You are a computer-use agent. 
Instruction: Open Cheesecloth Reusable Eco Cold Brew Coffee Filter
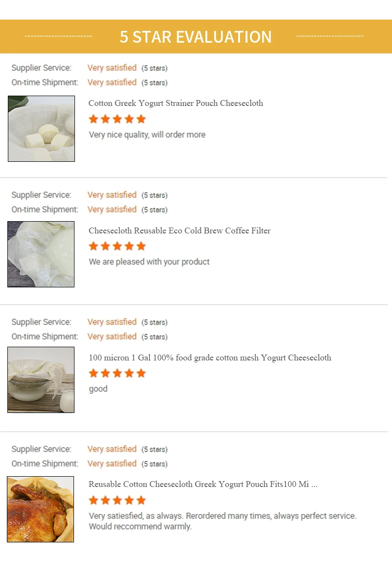tap(179, 230)
